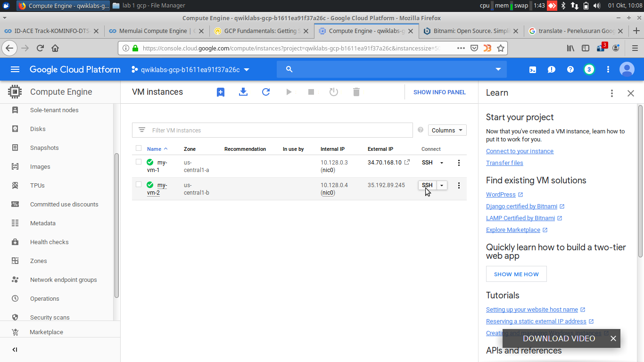The height and width of the screenshot is (362, 644).
Task: Click SHOW INFO PANEL
Action: click(439, 92)
